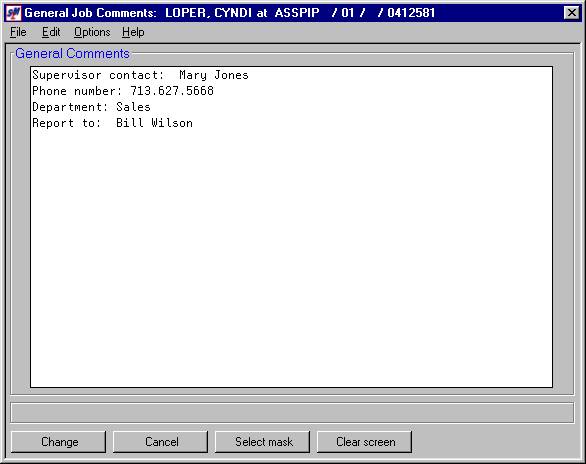Open the Edit menu
The image size is (586, 464).
click(x=51, y=32)
